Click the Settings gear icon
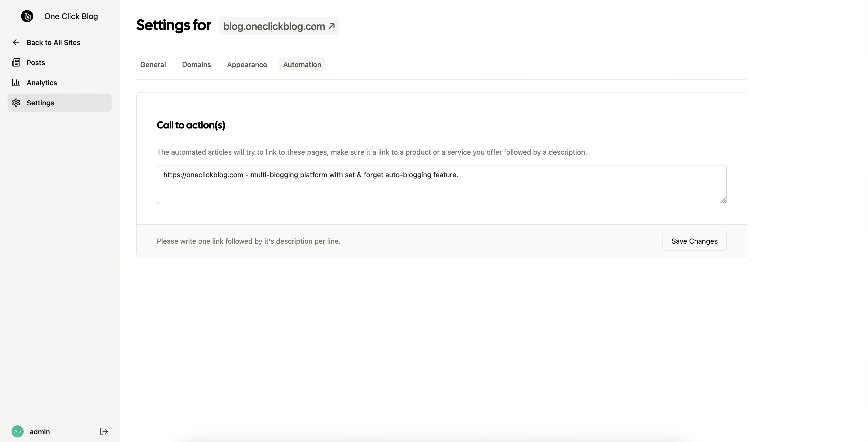Viewport: 868px width, 442px height. pyautogui.click(x=16, y=103)
